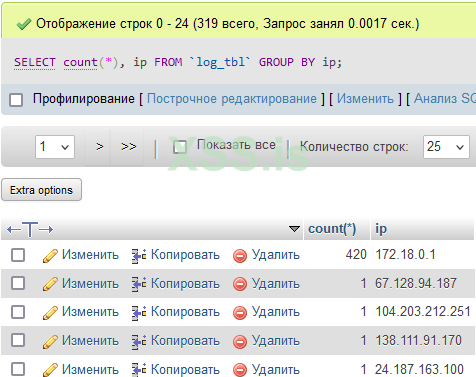Open Количество строк dropdown showing 25
The height and width of the screenshot is (377, 476).
(446, 147)
